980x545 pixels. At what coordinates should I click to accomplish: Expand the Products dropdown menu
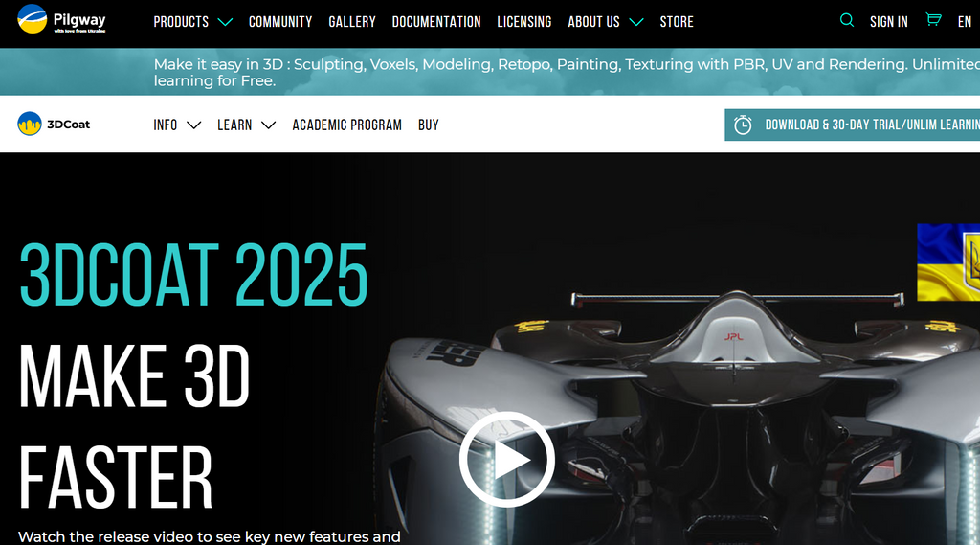pos(192,21)
